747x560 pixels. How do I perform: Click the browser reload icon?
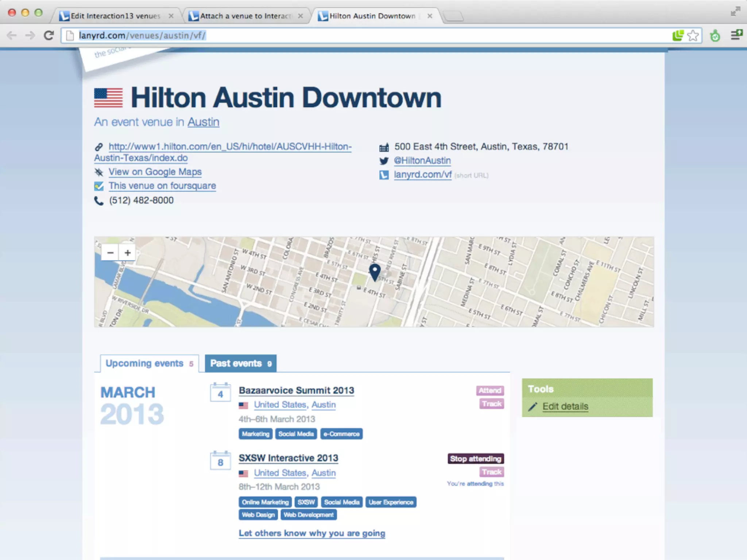pos(49,35)
